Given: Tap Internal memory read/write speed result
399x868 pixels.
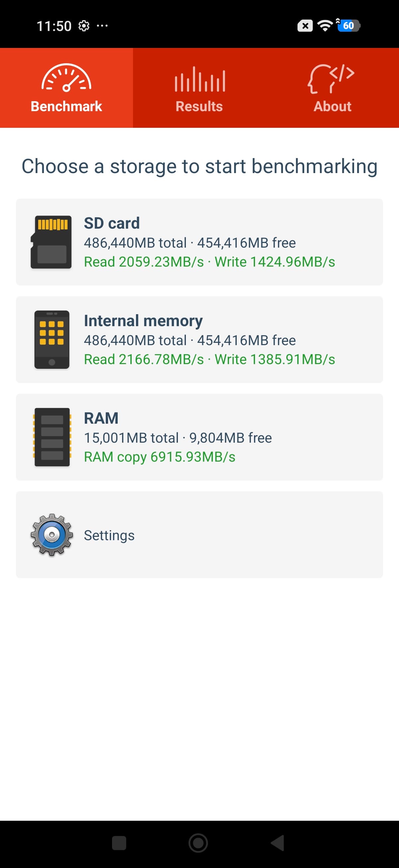Looking at the screenshot, I should pyautogui.click(x=209, y=359).
